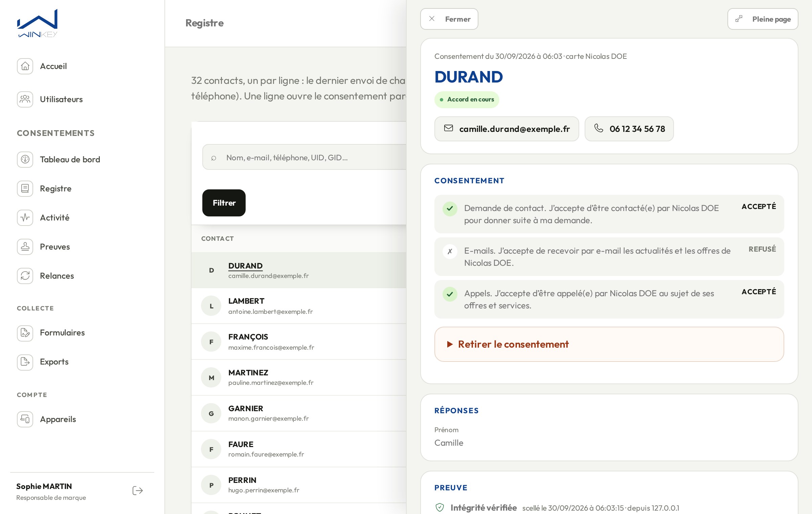Viewport: 812px width, 514px height.
Task: Open Utilisateurs via its people icon
Action: click(25, 99)
